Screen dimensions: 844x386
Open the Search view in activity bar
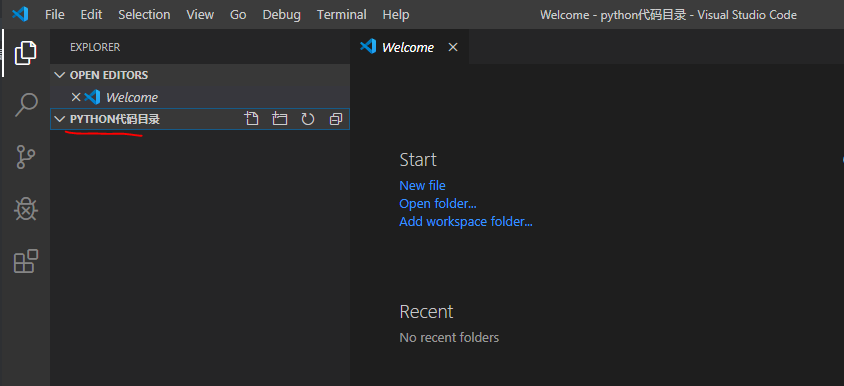click(x=25, y=105)
